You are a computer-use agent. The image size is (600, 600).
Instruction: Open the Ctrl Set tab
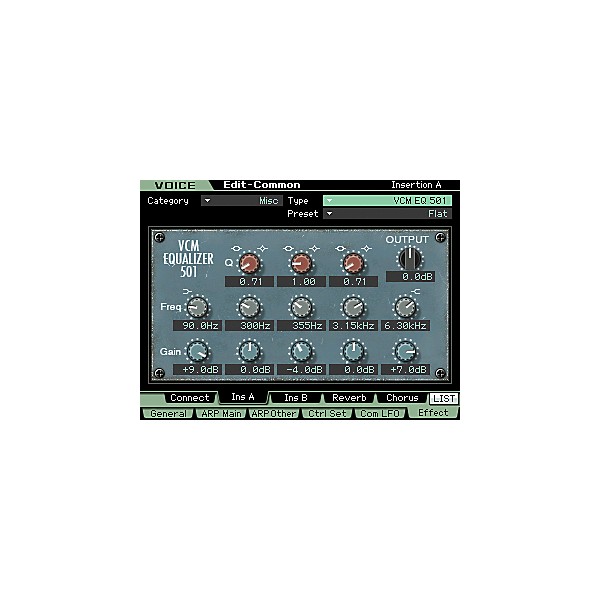[x=327, y=414]
